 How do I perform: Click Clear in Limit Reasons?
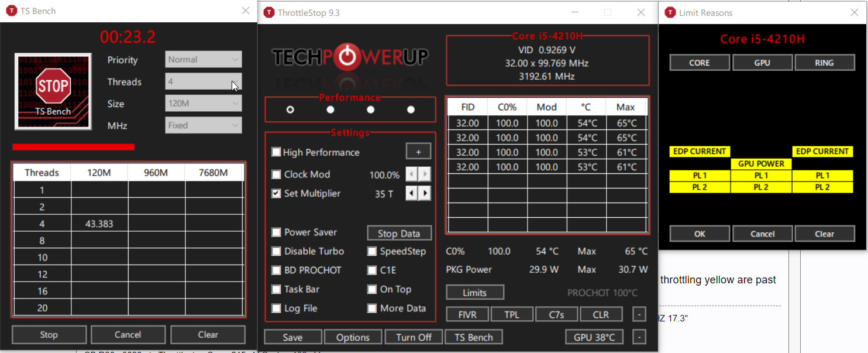(x=824, y=234)
